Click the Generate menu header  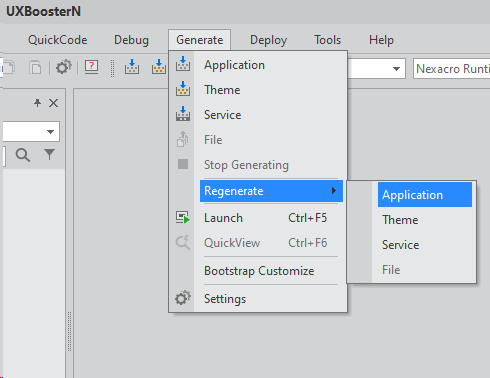pyautogui.click(x=199, y=40)
